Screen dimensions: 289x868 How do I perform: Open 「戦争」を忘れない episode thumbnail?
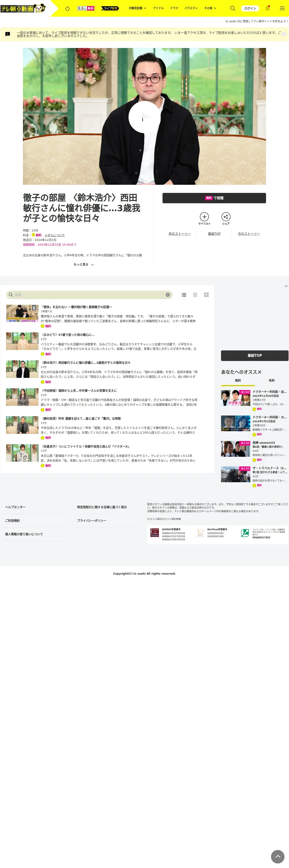(x=22, y=314)
